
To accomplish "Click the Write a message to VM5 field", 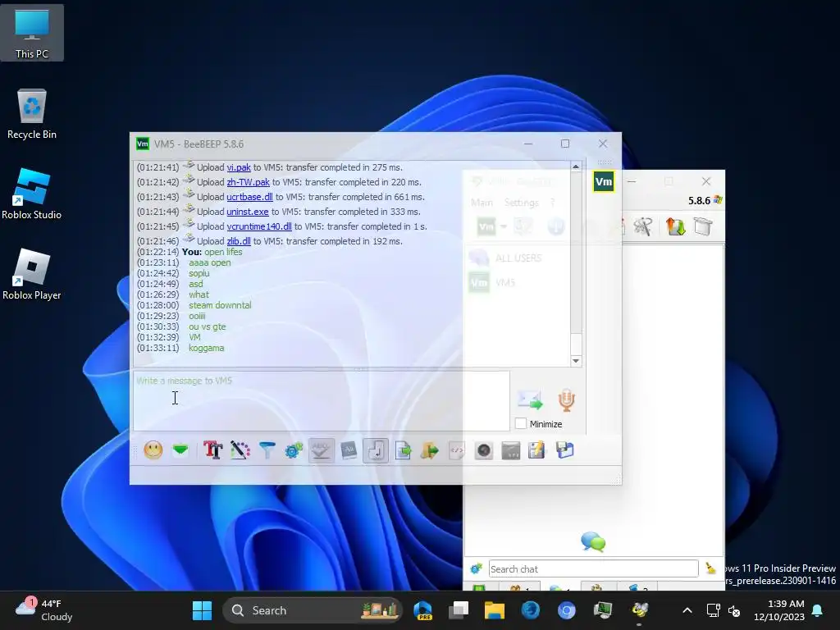I will point(322,400).
